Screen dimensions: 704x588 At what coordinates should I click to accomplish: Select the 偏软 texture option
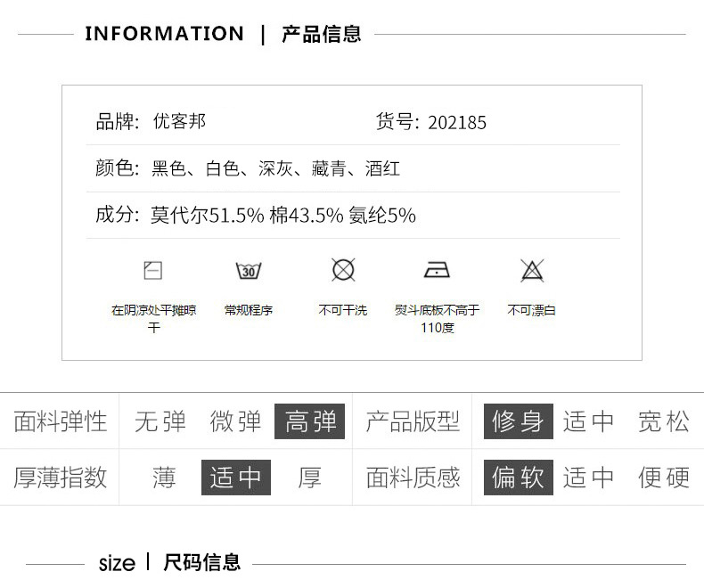click(518, 478)
